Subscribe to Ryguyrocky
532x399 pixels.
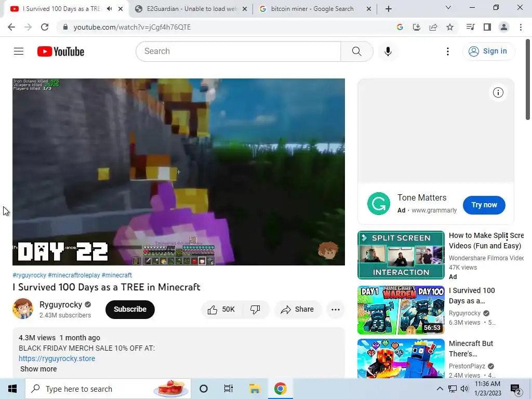click(x=130, y=309)
